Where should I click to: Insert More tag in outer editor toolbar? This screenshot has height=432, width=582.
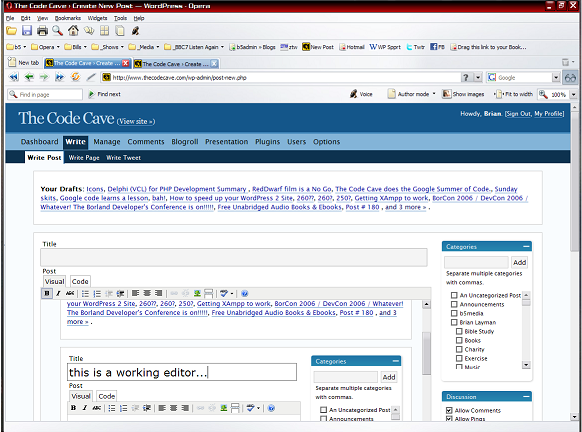(x=209, y=294)
